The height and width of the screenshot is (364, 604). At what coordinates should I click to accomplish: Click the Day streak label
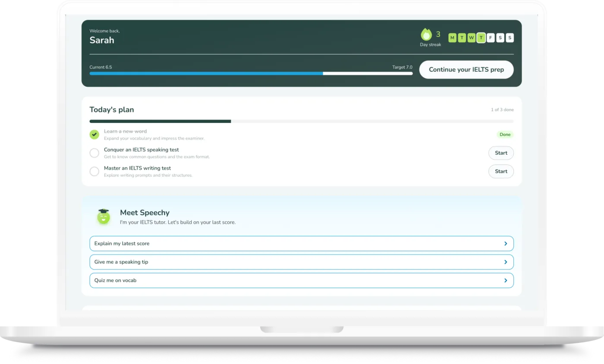[x=431, y=44]
